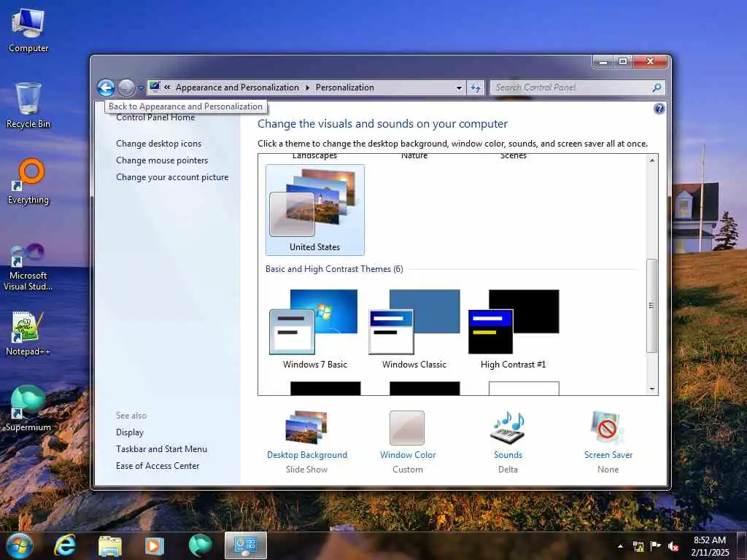Viewport: 747px width, 560px height.
Task: Expand the breadcrumb arrow after Appearance and Personalization
Action: (307, 87)
